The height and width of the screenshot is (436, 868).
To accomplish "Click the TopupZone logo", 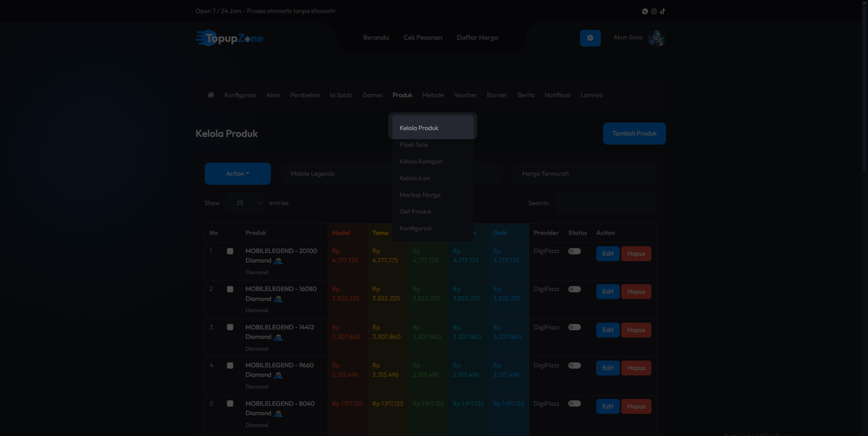I will [230, 38].
